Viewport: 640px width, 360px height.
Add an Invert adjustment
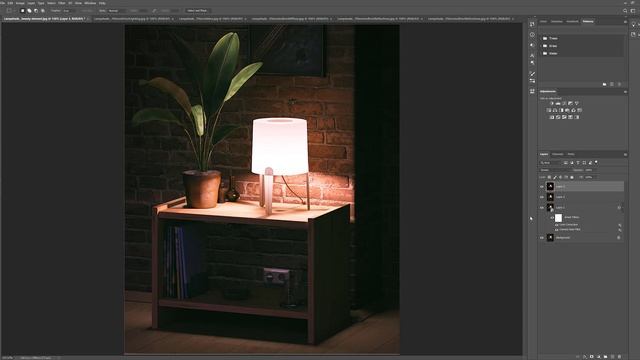pos(552,117)
